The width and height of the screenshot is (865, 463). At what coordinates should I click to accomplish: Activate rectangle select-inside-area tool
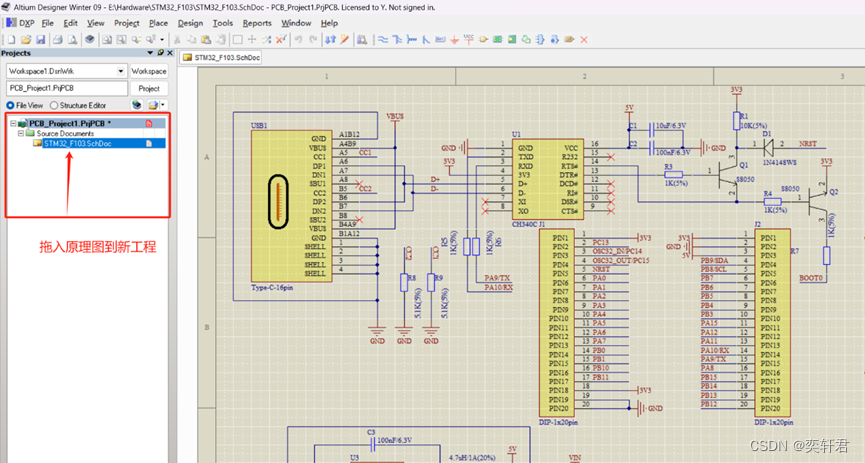click(237, 40)
